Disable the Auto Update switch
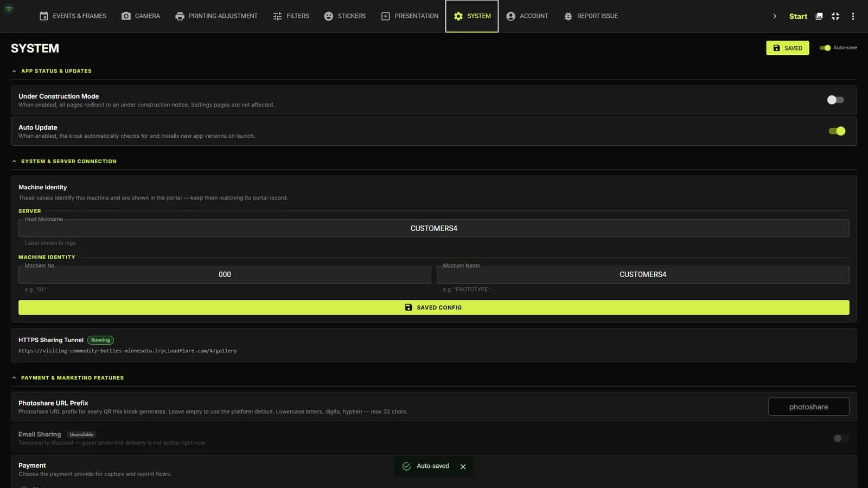 point(837,131)
